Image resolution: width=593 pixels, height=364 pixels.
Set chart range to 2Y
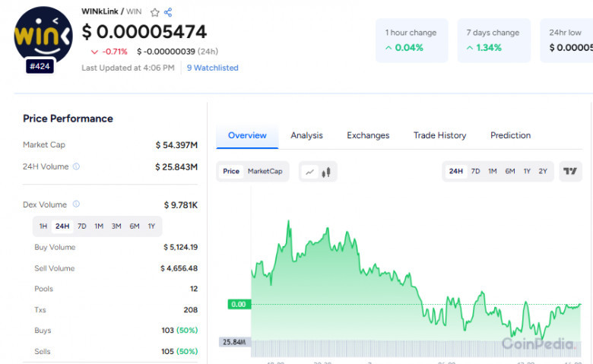click(x=543, y=171)
